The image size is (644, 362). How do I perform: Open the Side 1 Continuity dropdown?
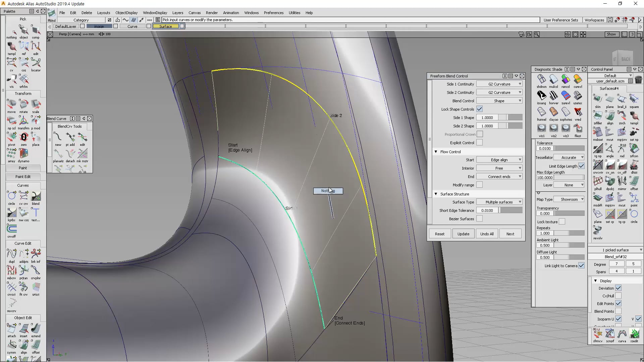tap(499, 84)
